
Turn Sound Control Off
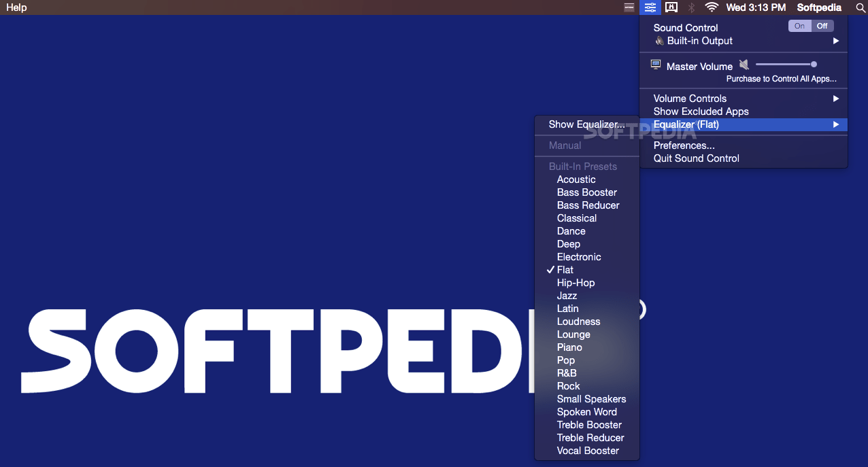(822, 26)
